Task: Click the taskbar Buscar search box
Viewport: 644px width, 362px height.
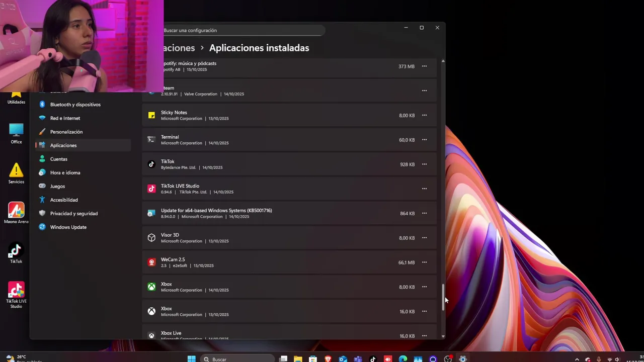Action: (x=237, y=359)
